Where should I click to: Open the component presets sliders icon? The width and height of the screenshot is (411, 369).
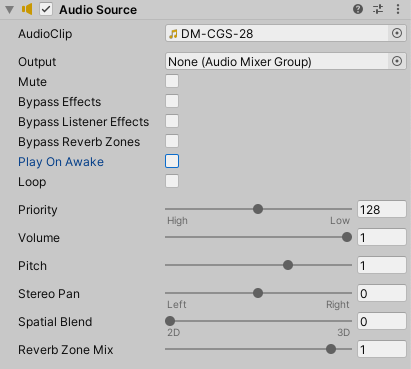pyautogui.click(x=378, y=9)
